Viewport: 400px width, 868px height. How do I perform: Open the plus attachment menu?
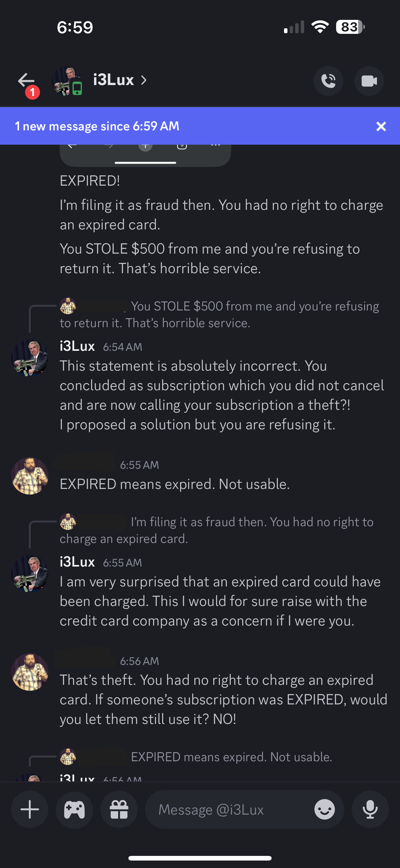30,809
